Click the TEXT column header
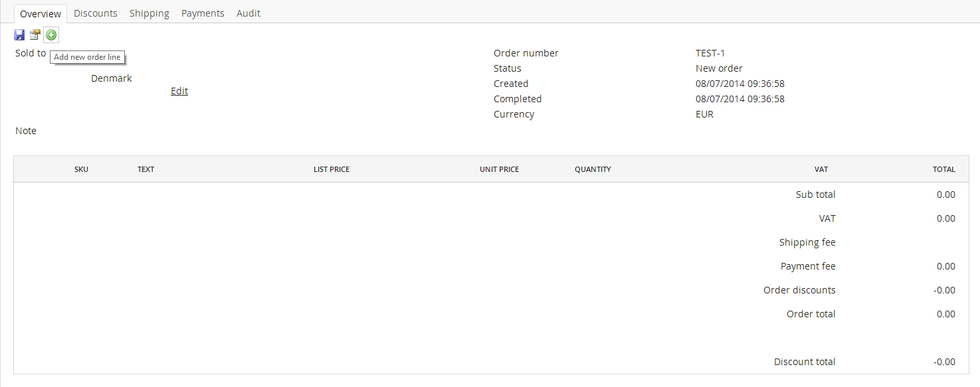The height and width of the screenshot is (387, 980). (146, 169)
